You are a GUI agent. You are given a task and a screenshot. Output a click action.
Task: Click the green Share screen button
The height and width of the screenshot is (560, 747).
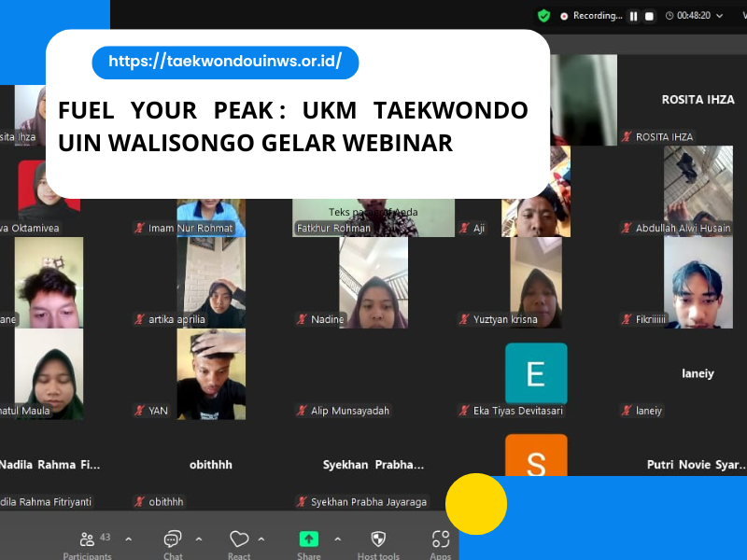[x=308, y=540]
